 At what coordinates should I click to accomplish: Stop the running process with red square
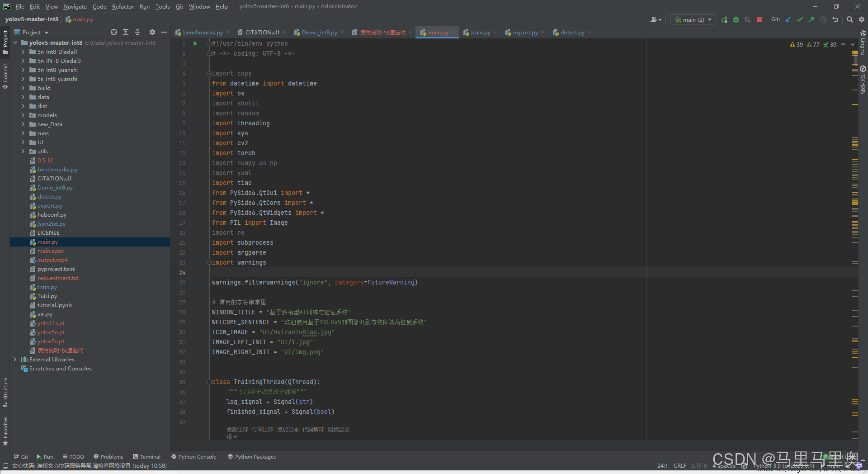point(759,19)
